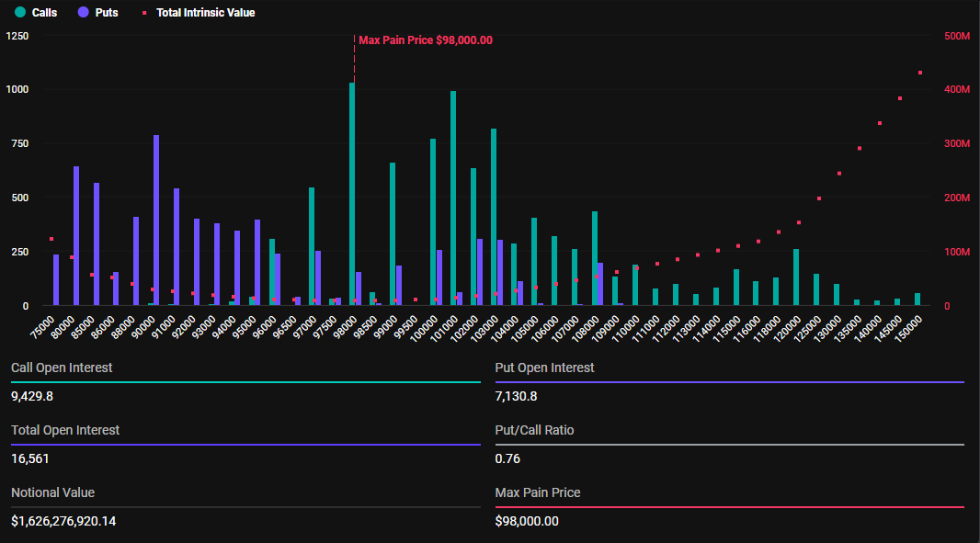The height and width of the screenshot is (543, 980).
Task: Select the tall put bar at 90000
Action: [156, 221]
